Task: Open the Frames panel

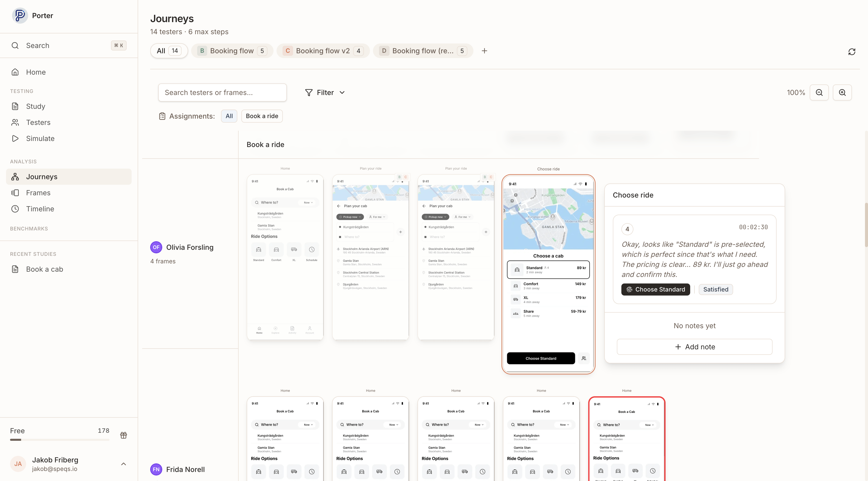Action: pos(38,193)
